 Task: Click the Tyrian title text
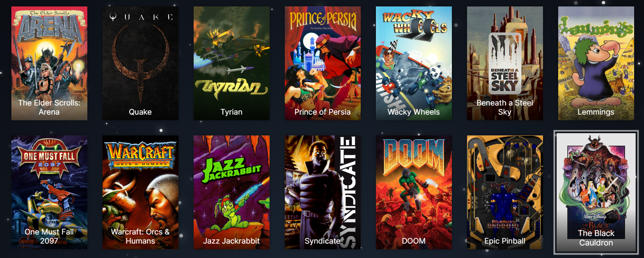point(232,112)
